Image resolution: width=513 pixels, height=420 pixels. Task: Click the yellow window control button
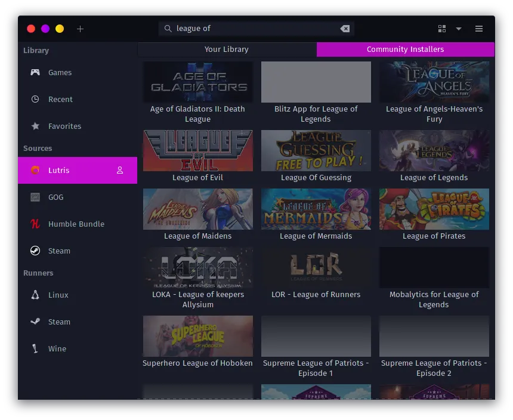tap(60, 29)
